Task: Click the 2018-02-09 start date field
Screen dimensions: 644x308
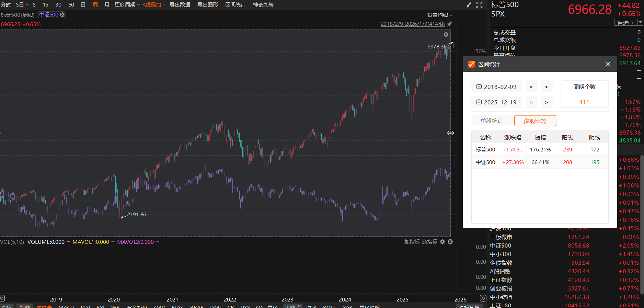Action: coord(496,87)
